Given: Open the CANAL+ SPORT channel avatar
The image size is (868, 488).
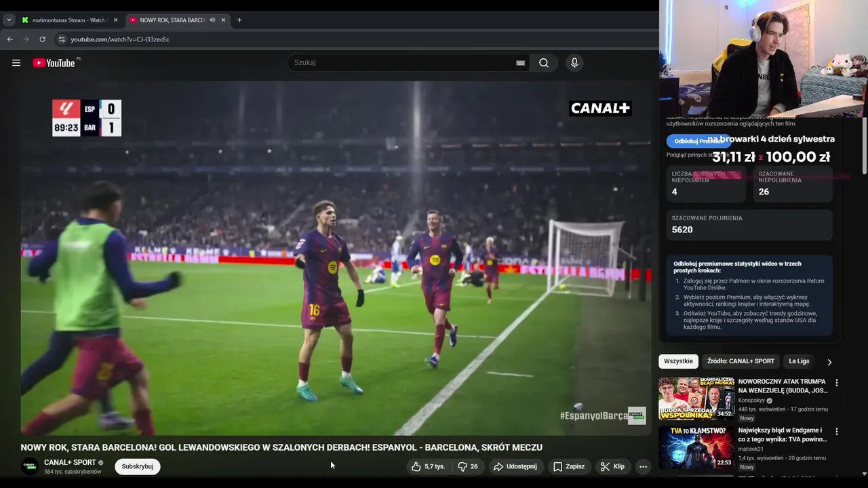Looking at the screenshot, I should (x=30, y=466).
